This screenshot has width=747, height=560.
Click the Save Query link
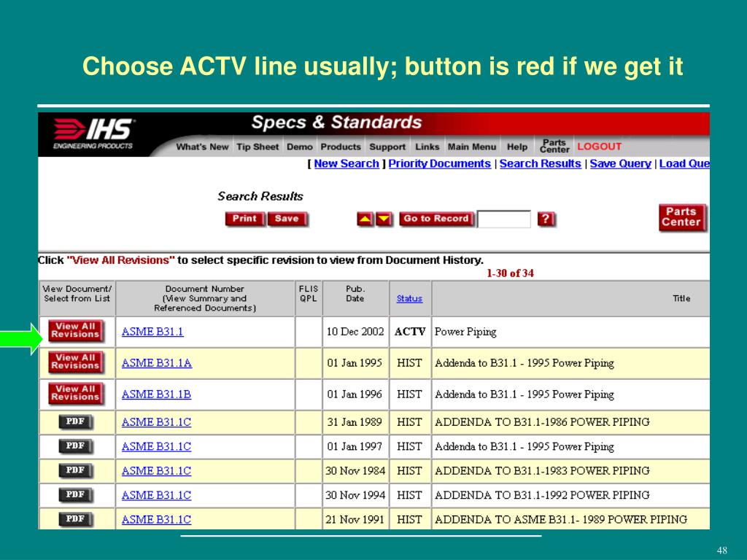tap(620, 163)
